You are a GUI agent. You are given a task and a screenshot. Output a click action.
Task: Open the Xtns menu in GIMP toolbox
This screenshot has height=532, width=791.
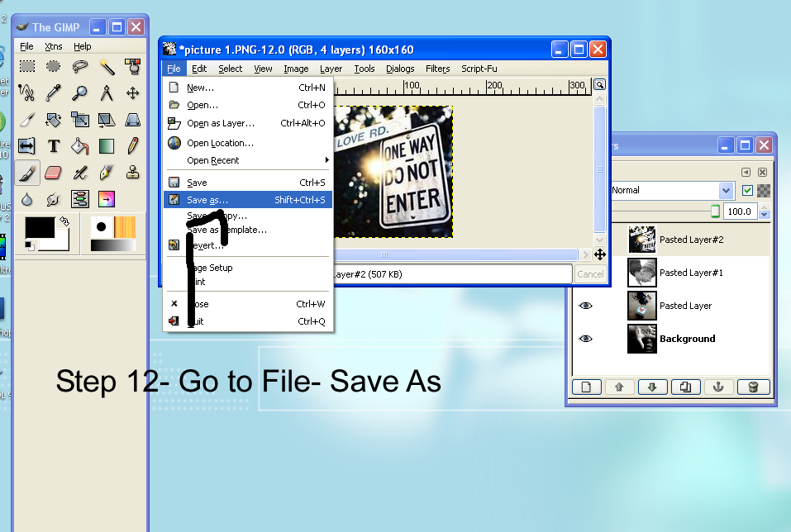point(54,46)
